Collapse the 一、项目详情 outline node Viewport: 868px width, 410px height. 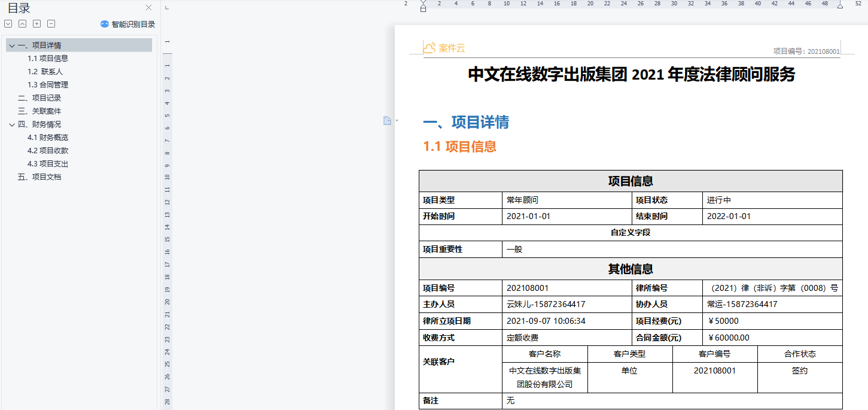click(x=12, y=45)
